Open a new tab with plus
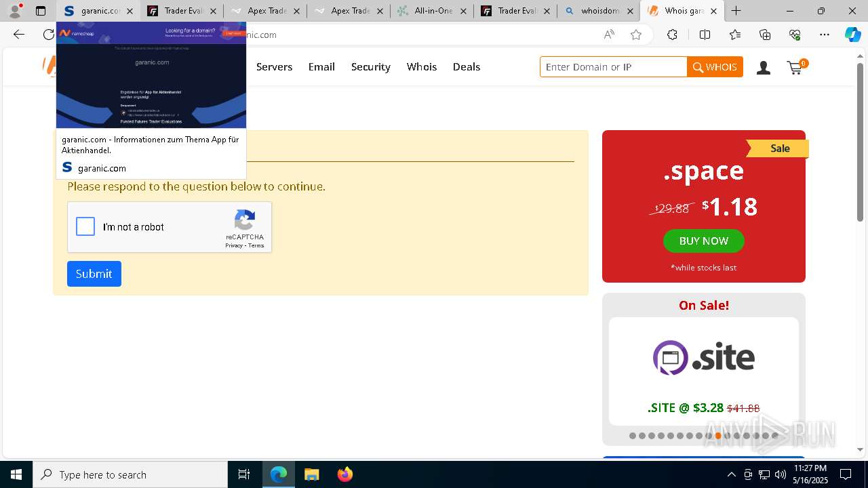868x488 pixels. coord(736,11)
